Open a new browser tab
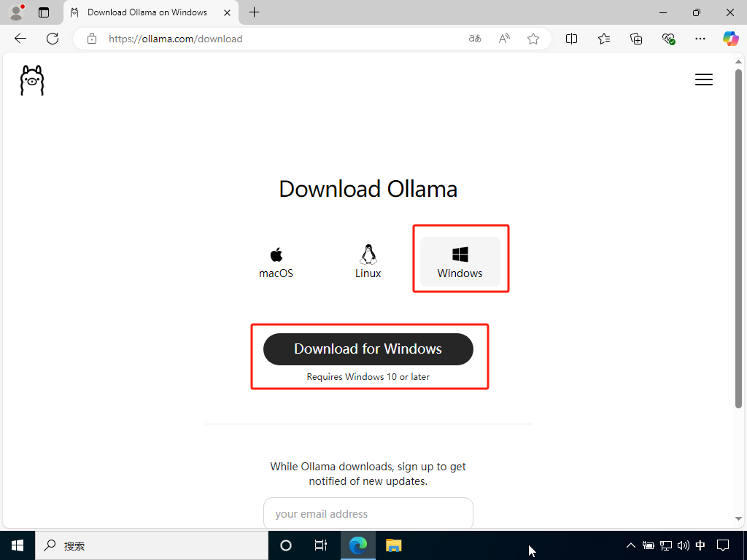 (x=254, y=12)
